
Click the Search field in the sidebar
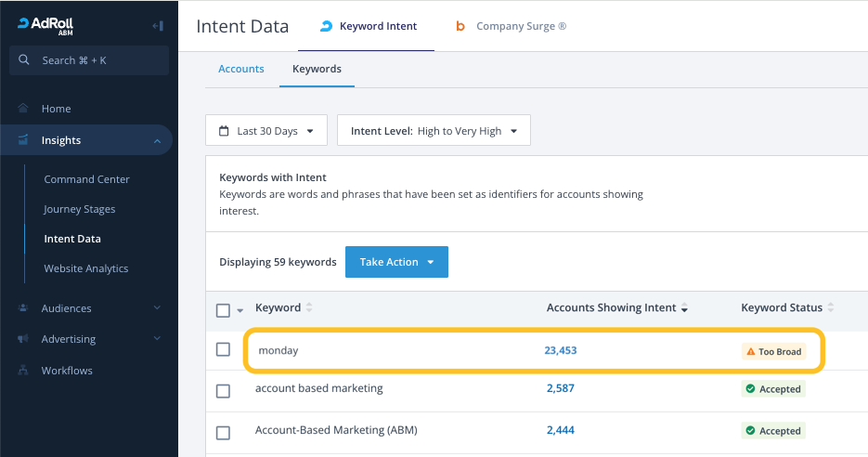(89, 60)
